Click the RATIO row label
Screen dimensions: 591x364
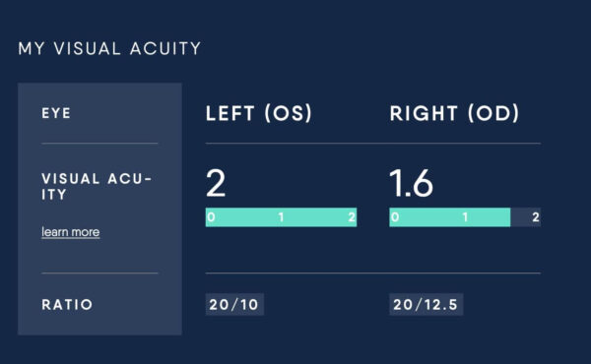point(67,304)
